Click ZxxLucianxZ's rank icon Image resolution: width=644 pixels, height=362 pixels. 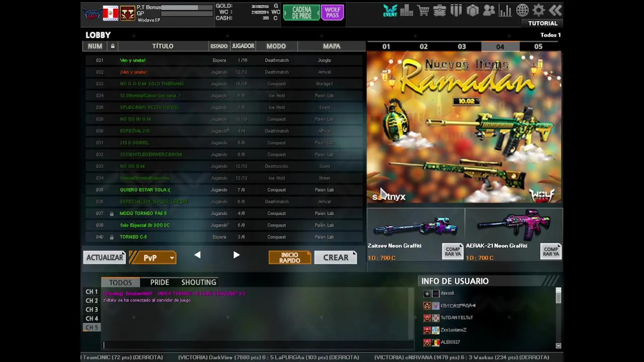pos(427,330)
